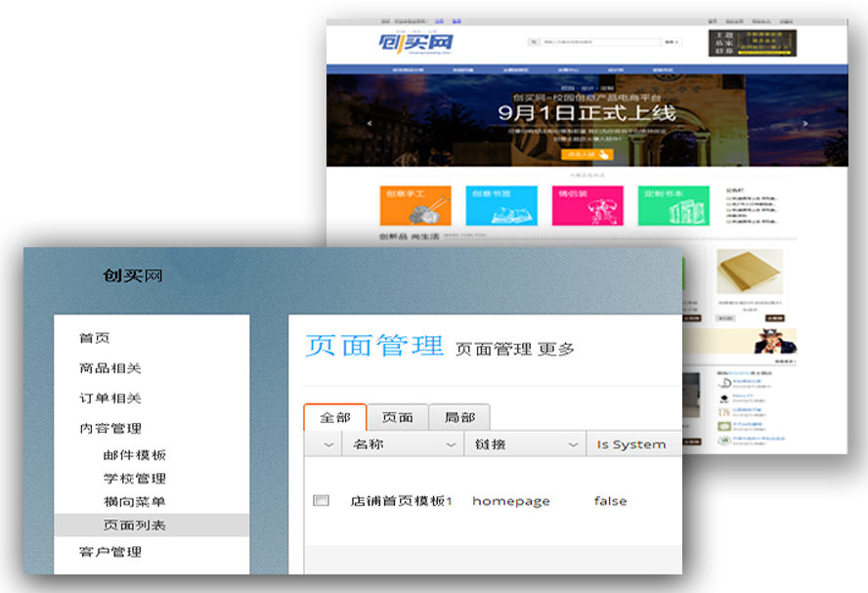The width and height of the screenshot is (868, 593).
Task: Tick the checkbox for 店铺首页模板1 row
Action: (321, 501)
